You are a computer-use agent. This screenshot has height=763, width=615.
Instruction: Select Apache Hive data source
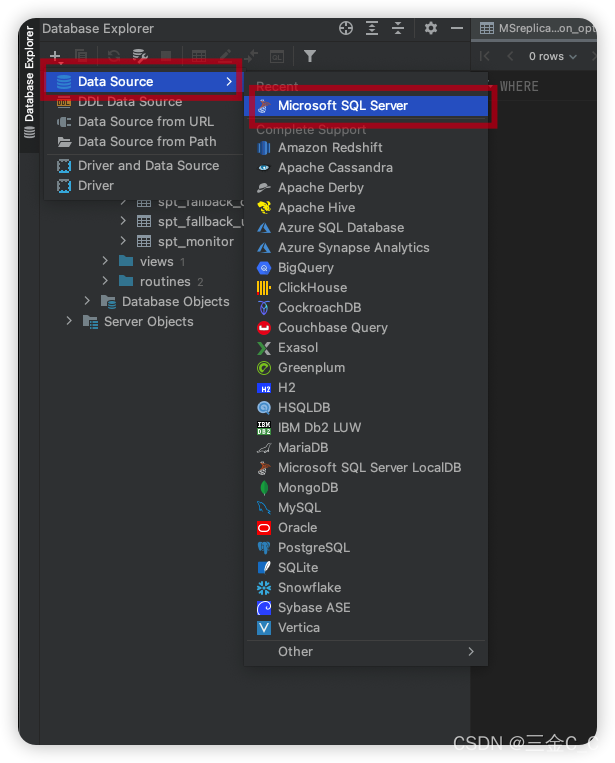click(366, 207)
